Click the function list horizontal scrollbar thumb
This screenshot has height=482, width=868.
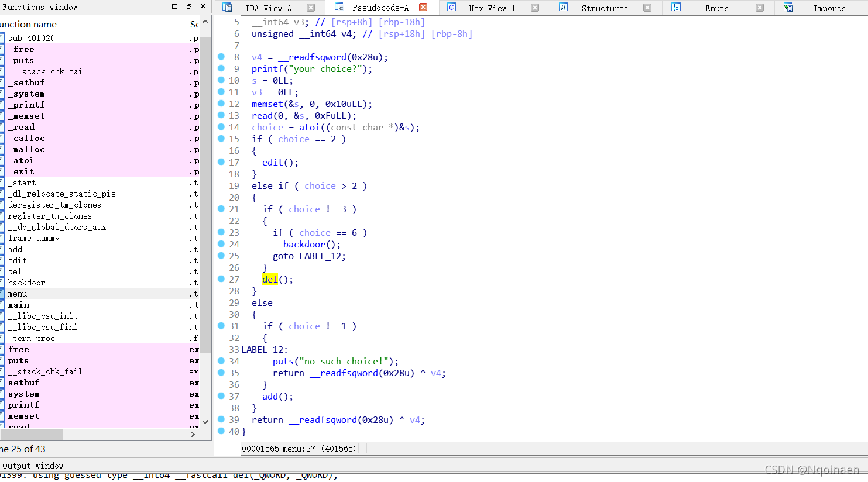click(x=31, y=434)
